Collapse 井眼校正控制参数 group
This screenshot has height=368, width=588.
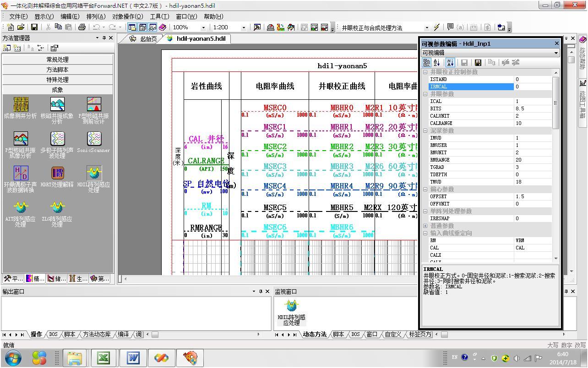425,72
